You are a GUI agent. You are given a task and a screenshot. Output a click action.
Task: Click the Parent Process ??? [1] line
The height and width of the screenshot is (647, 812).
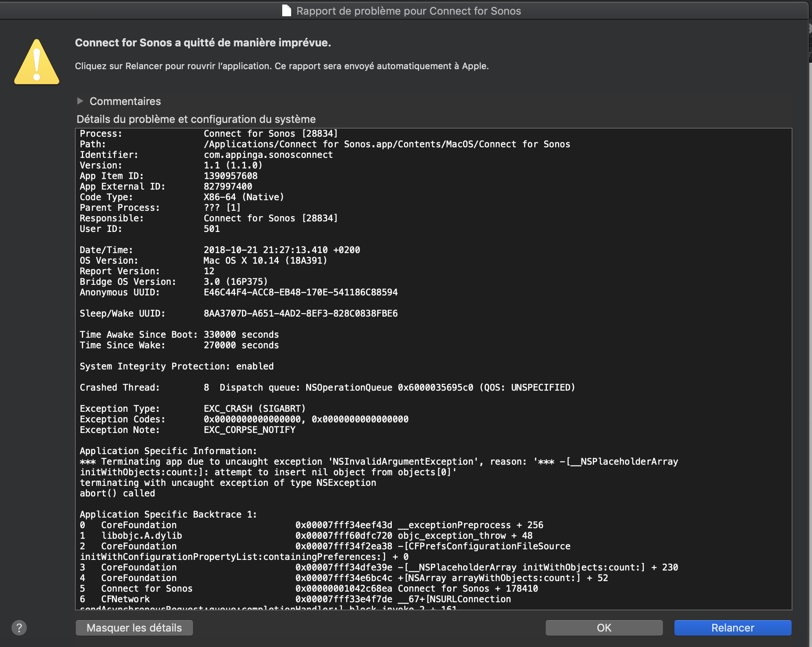(x=160, y=208)
